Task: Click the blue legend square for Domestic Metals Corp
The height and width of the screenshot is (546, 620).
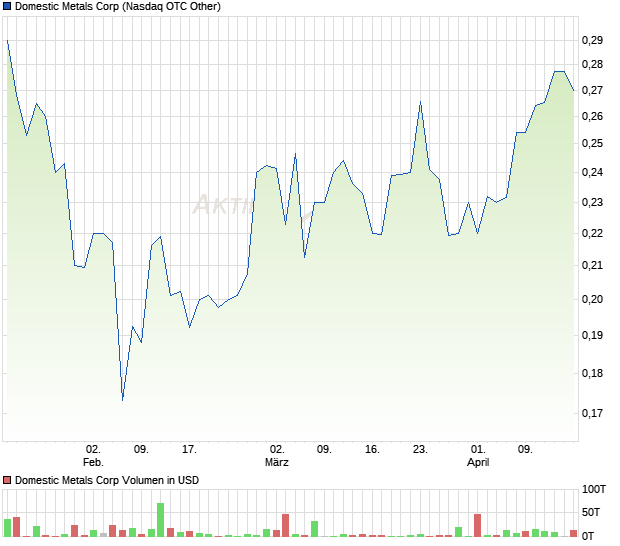Action: click(7, 6)
